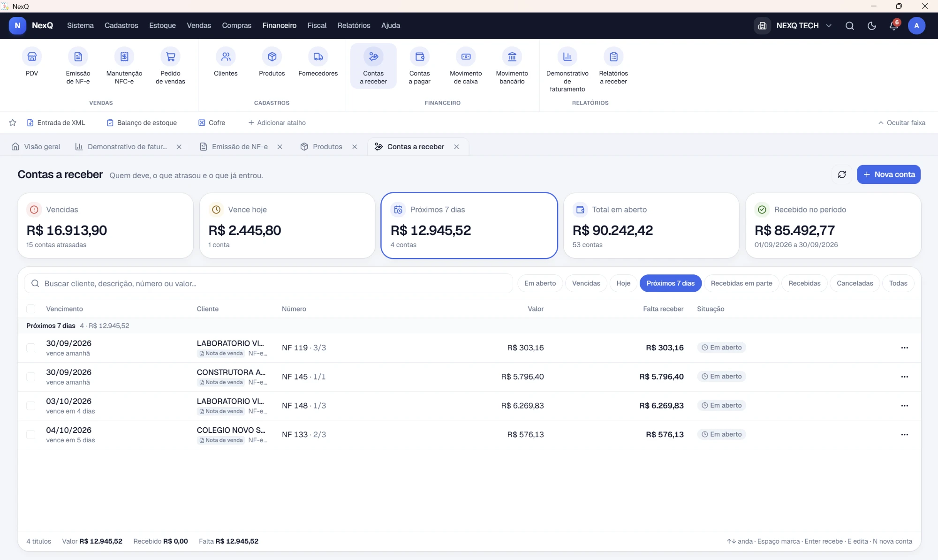The image size is (938, 560).
Task: Check the row for NF 119 · 3/3
Action: pyautogui.click(x=31, y=348)
